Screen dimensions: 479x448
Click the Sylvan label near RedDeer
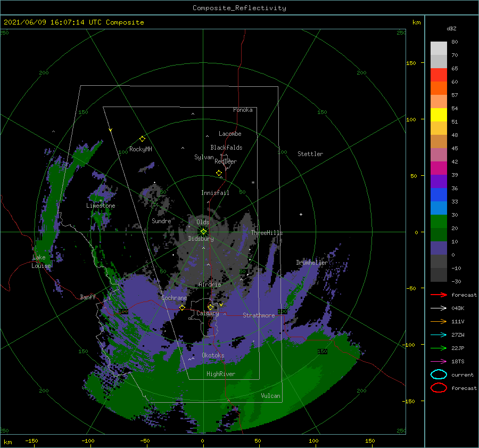tap(204, 157)
